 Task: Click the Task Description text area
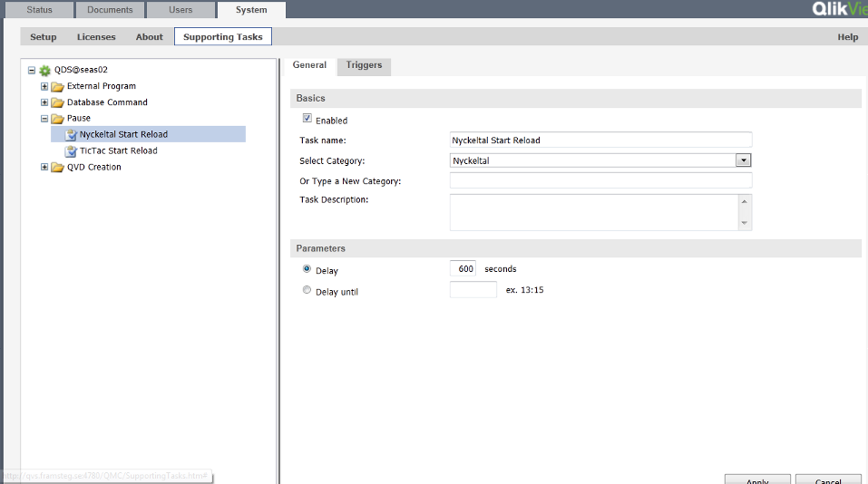click(x=594, y=212)
